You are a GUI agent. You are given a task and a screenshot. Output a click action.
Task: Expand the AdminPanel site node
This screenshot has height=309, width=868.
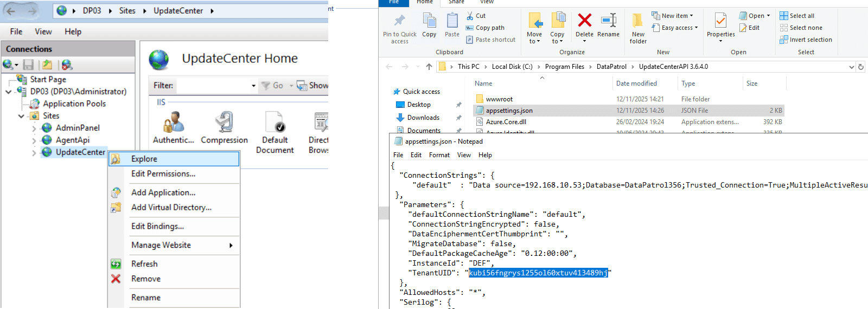34,128
